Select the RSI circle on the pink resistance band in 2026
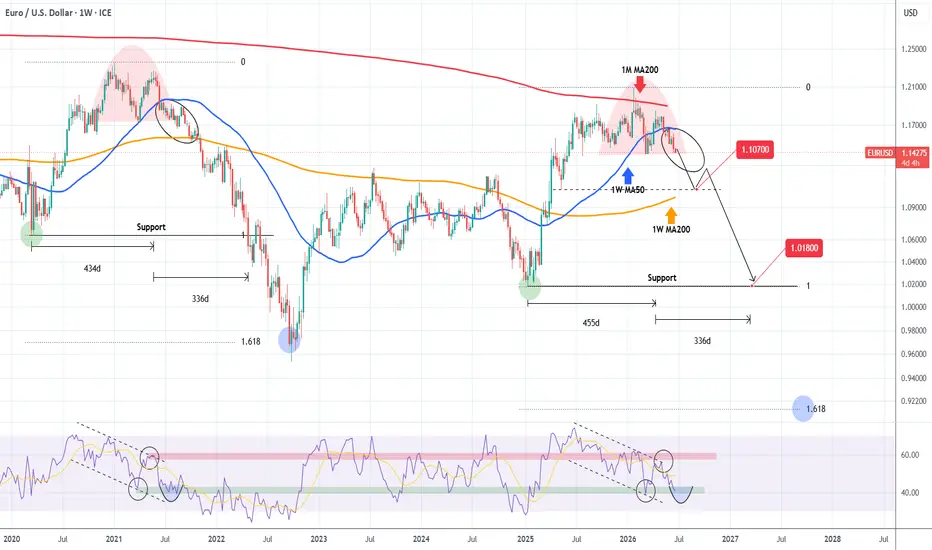The image size is (932, 550). 663,460
